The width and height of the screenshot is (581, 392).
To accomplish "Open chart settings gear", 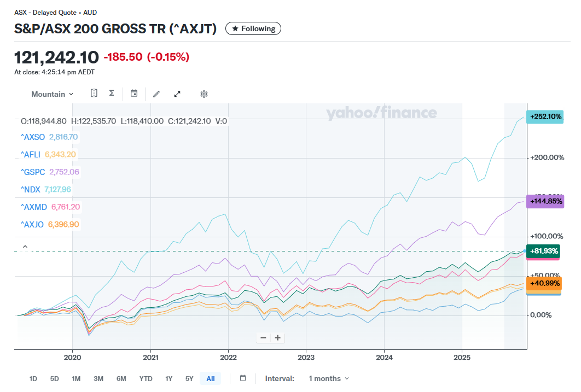I will (x=204, y=94).
